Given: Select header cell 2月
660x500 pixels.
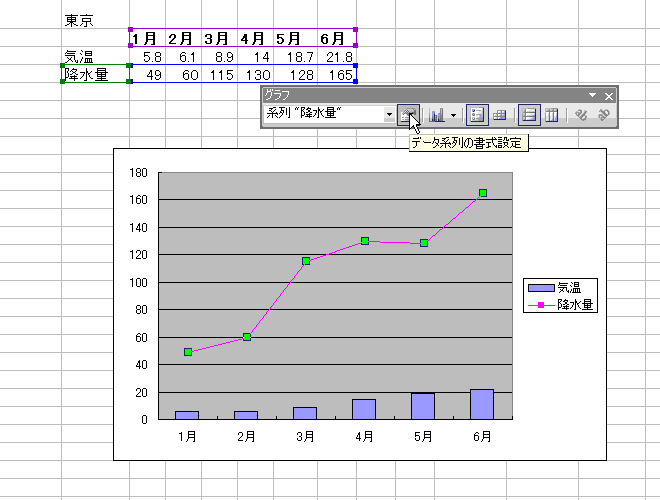Looking at the screenshot, I should pos(184,38).
